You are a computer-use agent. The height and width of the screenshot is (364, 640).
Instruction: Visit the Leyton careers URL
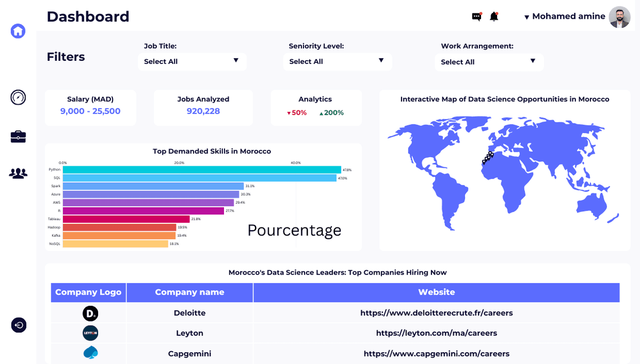436,333
